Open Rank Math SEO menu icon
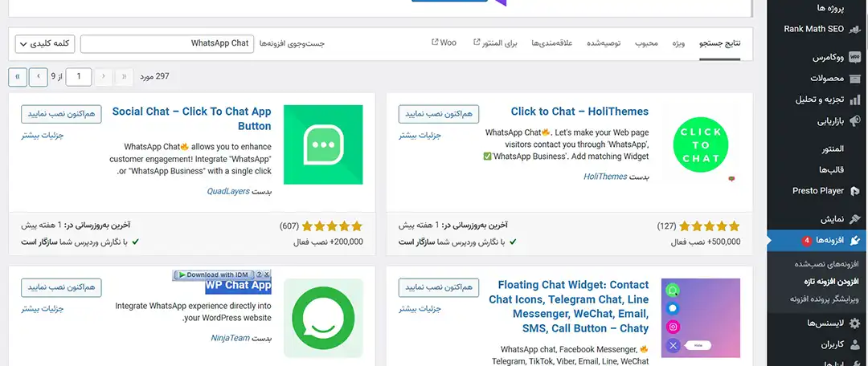 point(854,29)
